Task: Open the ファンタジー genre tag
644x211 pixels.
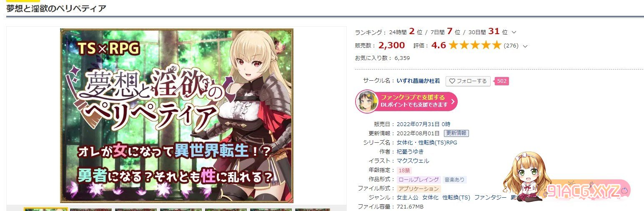Action: coord(490,197)
